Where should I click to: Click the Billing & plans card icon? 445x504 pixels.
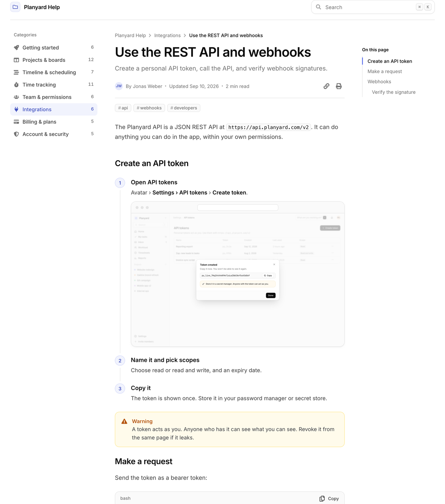click(16, 122)
